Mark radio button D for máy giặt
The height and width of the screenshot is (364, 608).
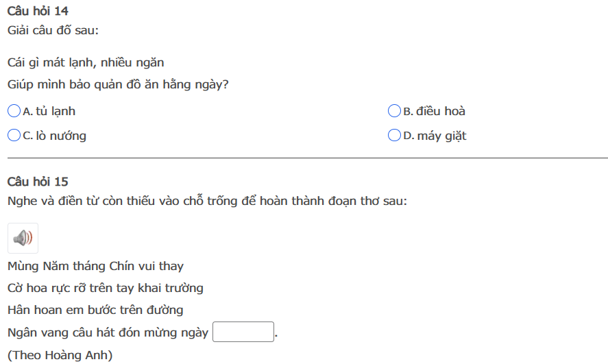(394, 135)
